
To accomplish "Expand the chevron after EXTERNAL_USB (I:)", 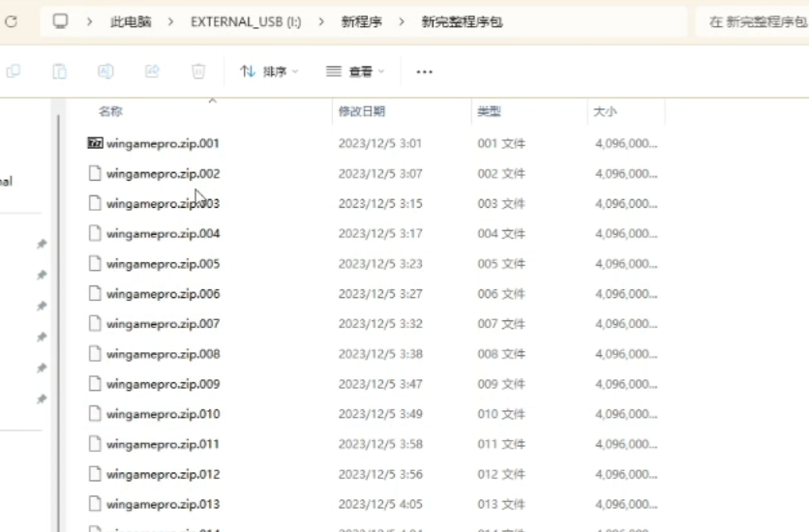I will pyautogui.click(x=321, y=21).
